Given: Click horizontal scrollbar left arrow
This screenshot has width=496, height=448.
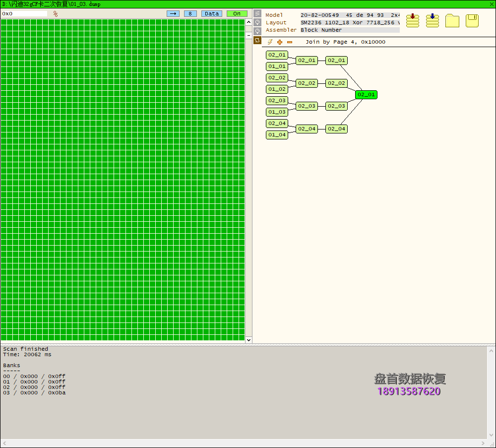Looking at the screenshot, I should click(4, 443).
